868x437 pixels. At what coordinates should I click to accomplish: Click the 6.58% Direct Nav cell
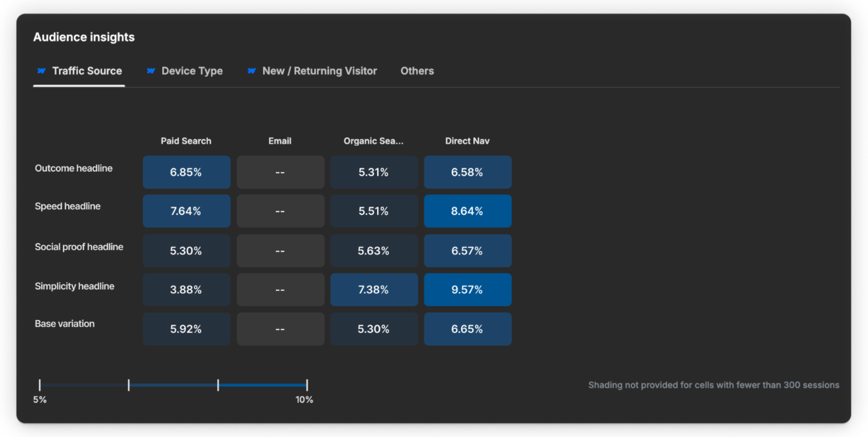(x=468, y=172)
